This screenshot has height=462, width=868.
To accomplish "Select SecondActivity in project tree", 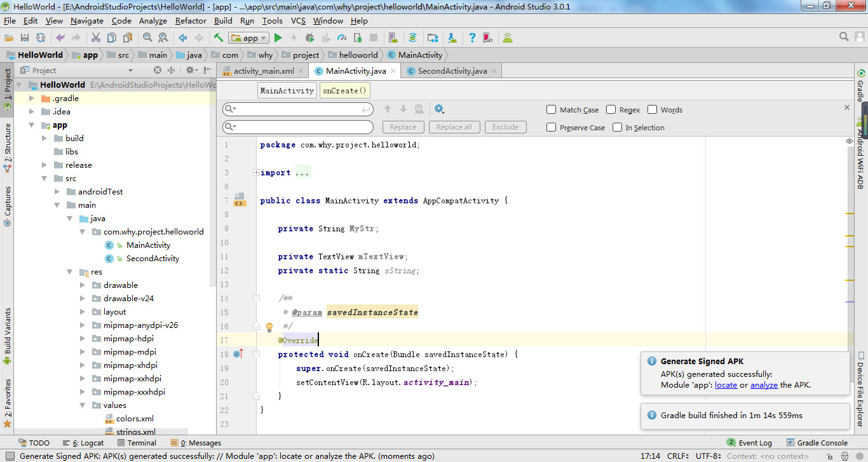I will [x=153, y=259].
